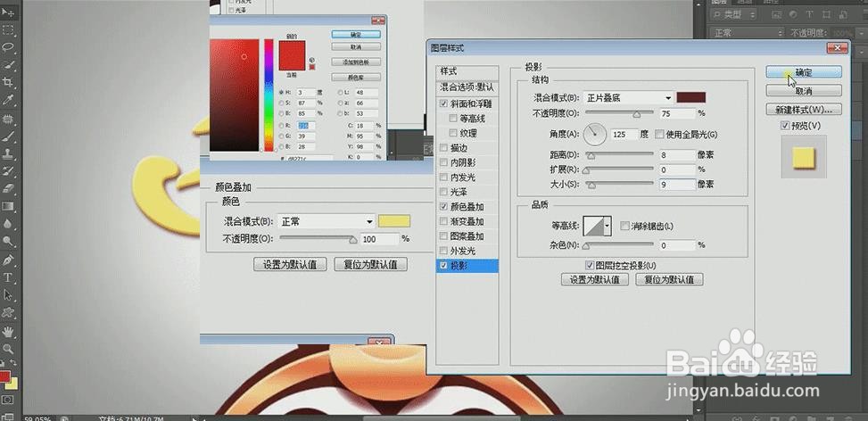Enable 消除锯齿 checkbox
The image size is (868, 421).
click(625, 226)
